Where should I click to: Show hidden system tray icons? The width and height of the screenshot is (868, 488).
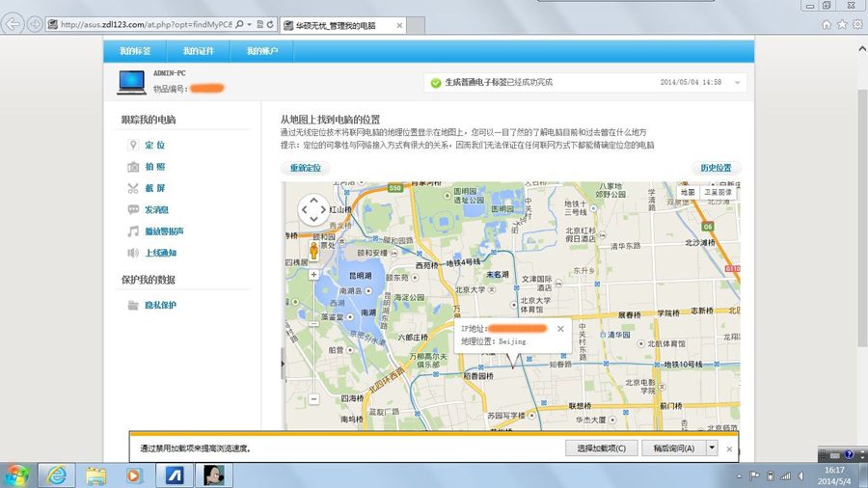[x=739, y=475]
